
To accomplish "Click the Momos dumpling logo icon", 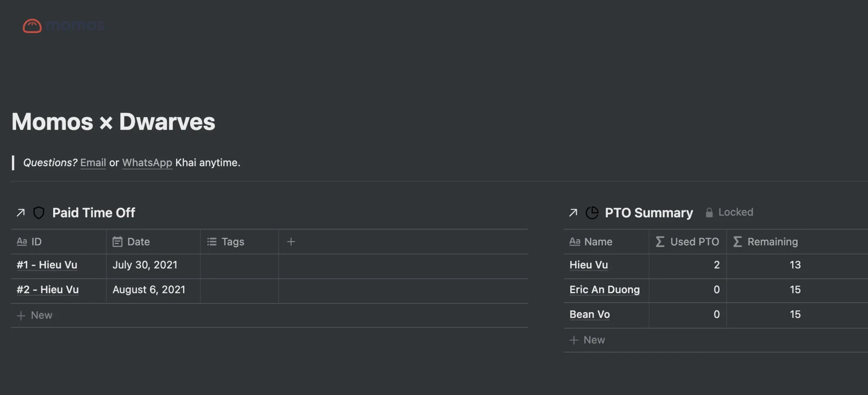I will pos(32,26).
